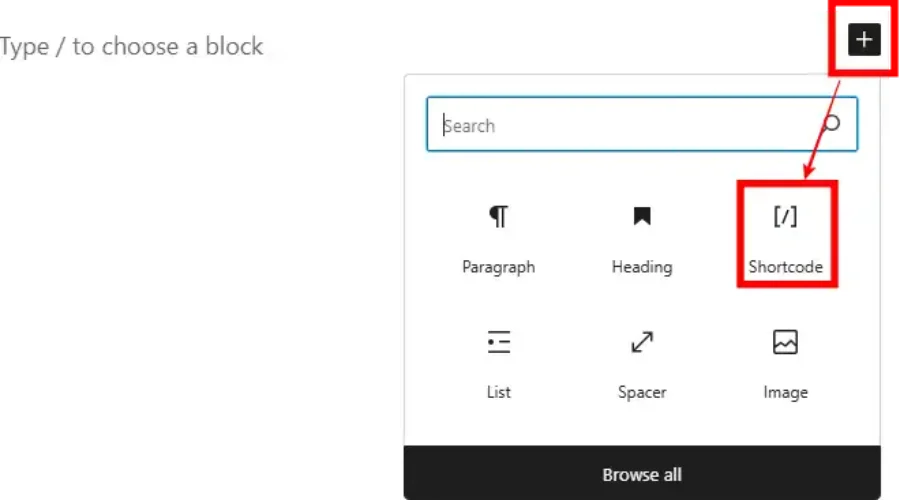Select the Spacer diagonal arrows icon
This screenshot has width=900, height=500.
click(x=642, y=343)
